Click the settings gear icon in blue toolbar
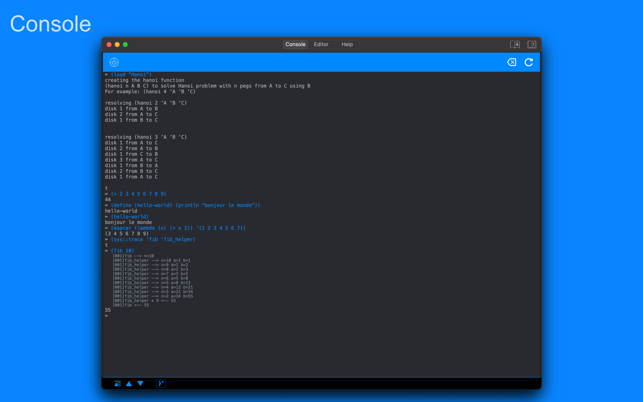This screenshot has width=643, height=402. [114, 62]
